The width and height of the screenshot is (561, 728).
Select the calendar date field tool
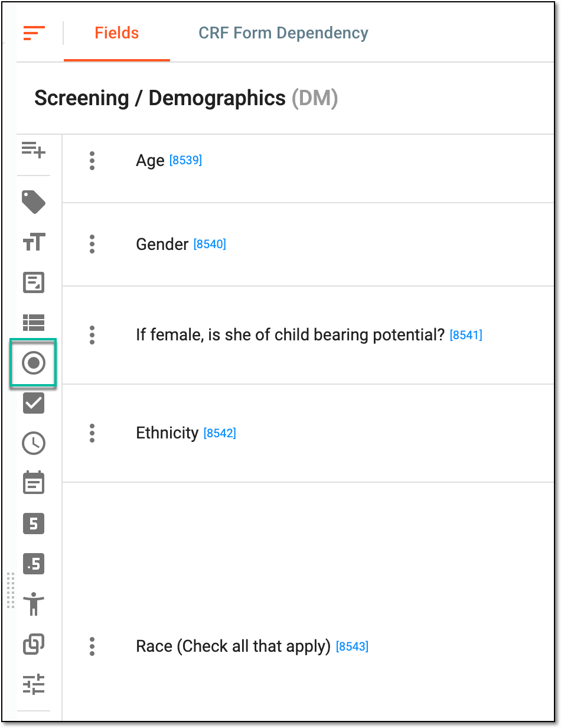point(34,483)
